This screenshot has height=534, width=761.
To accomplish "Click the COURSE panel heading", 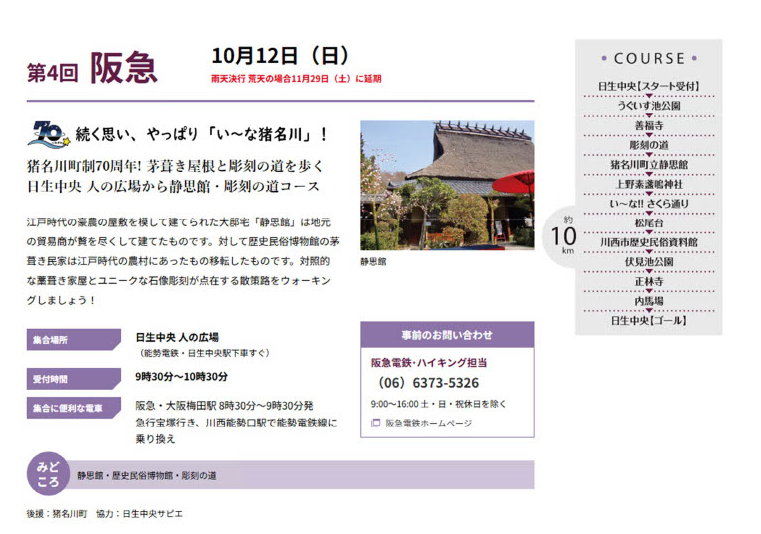I will pos(649,59).
